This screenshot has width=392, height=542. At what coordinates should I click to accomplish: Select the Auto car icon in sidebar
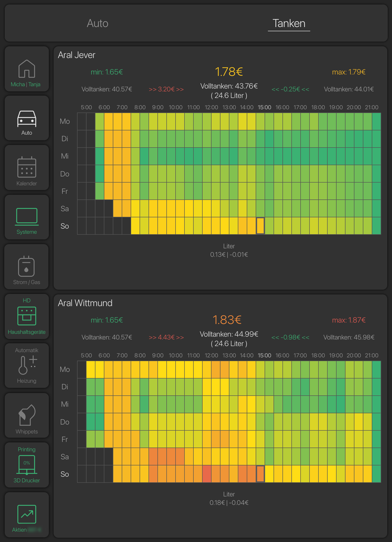27,119
